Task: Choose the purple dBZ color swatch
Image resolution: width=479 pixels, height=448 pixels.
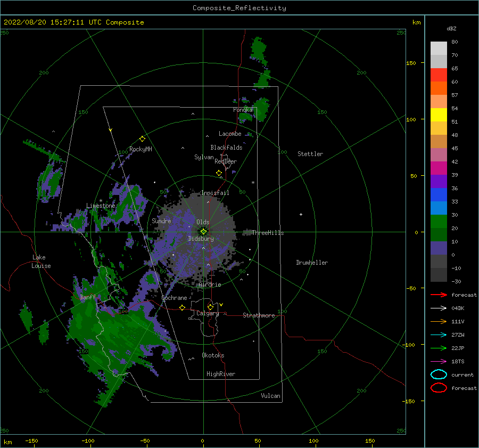Action: [439, 181]
